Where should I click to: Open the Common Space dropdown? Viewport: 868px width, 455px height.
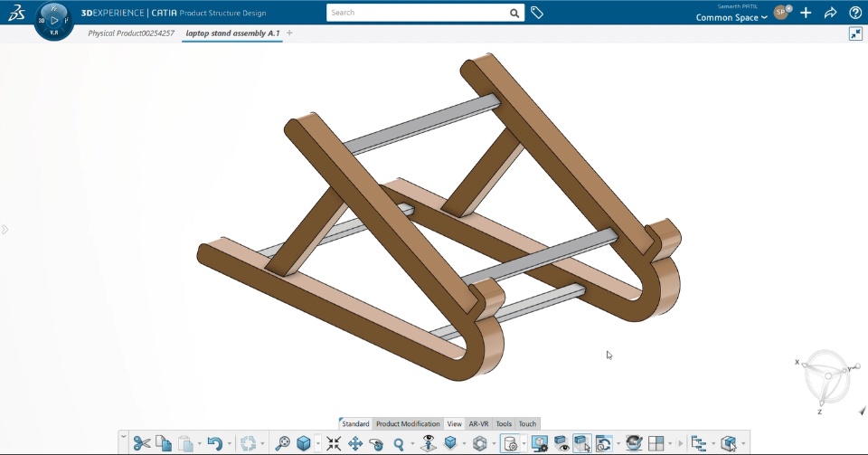point(731,17)
